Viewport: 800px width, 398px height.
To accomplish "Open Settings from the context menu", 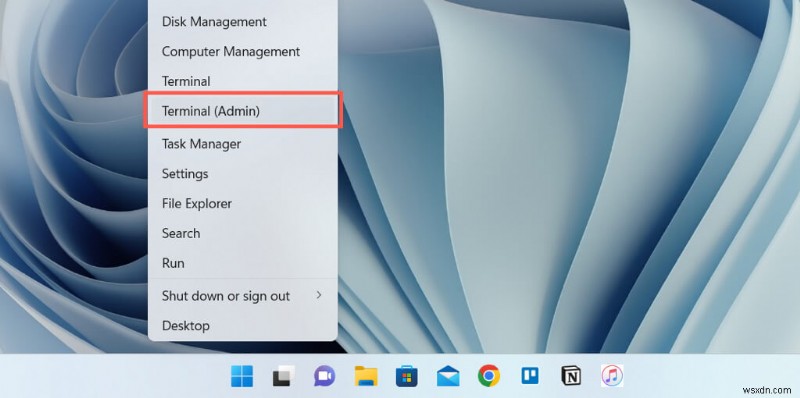I will pyautogui.click(x=243, y=173).
